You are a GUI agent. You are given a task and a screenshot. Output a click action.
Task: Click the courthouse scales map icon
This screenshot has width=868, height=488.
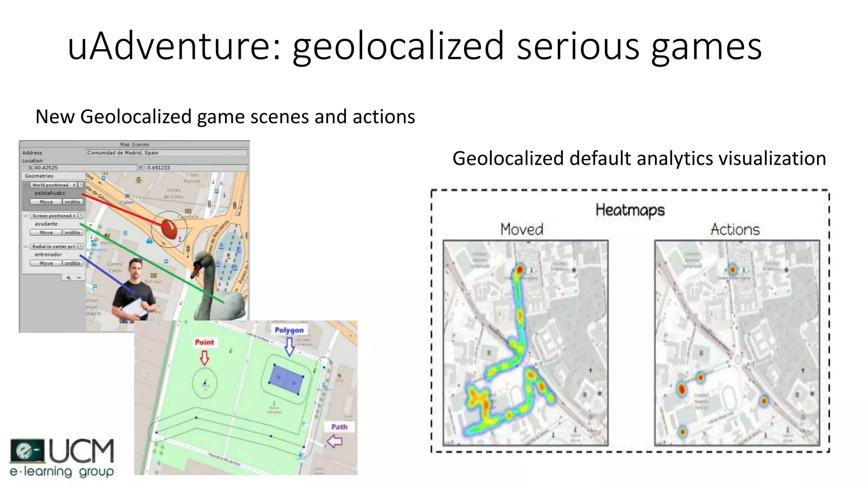(x=139, y=180)
